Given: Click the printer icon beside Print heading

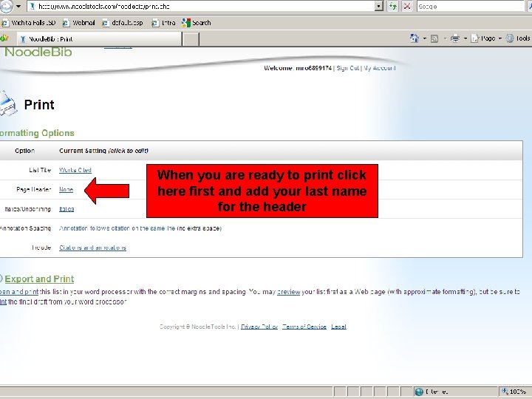Looking at the screenshot, I should tap(7, 103).
